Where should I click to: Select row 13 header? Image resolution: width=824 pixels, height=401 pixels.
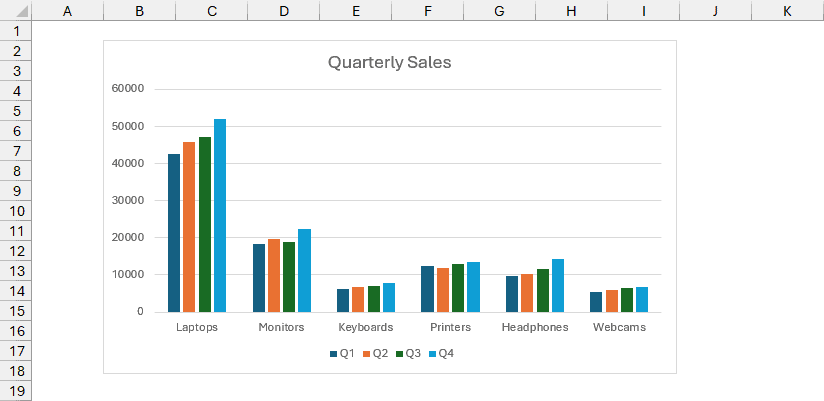pos(16,271)
